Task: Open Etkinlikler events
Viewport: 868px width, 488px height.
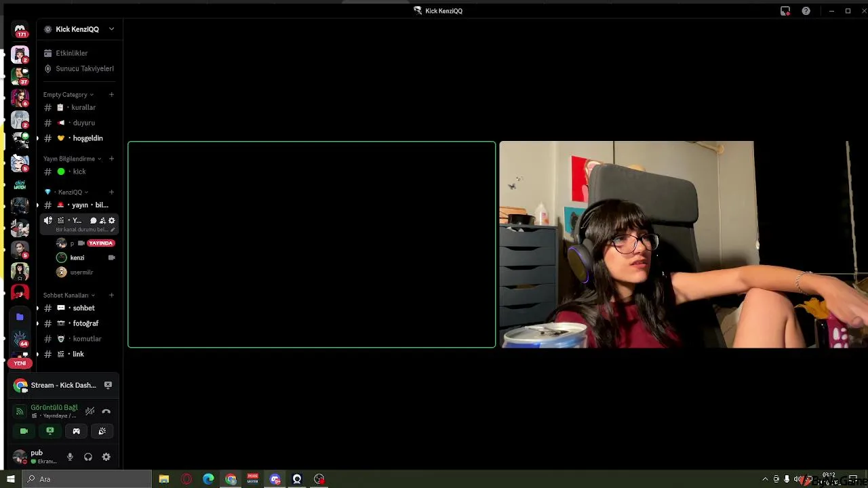Action: [79, 53]
